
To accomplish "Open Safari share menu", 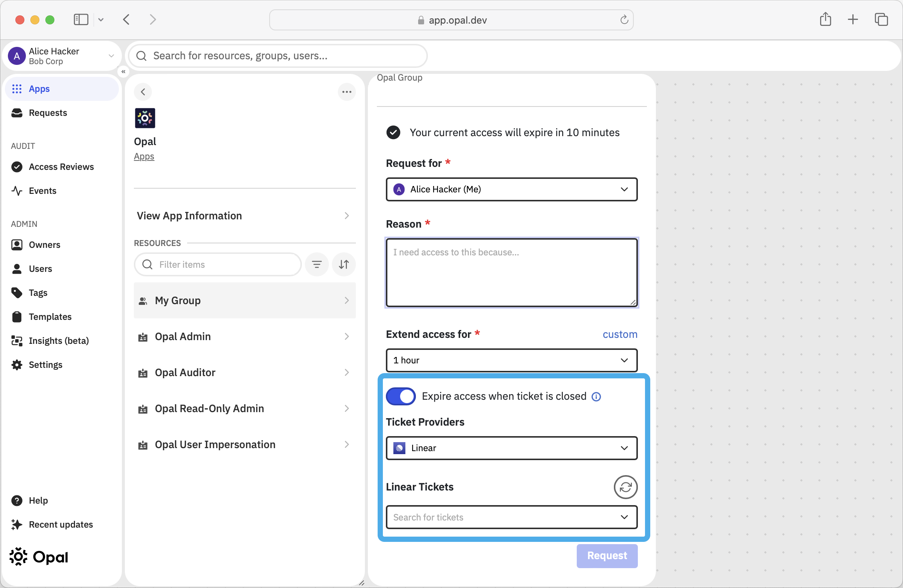I will (825, 19).
